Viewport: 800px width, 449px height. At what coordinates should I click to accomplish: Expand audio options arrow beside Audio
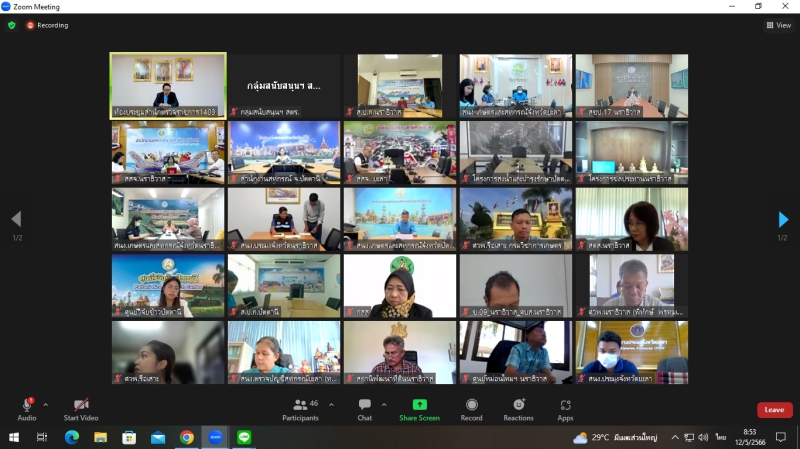tap(45, 405)
